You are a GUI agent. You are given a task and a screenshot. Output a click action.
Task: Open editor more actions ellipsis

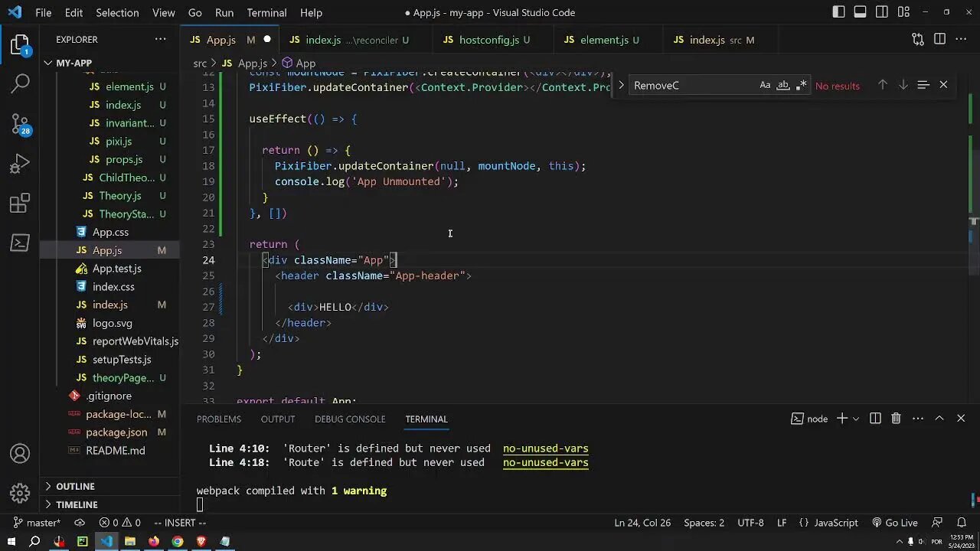[961, 39]
